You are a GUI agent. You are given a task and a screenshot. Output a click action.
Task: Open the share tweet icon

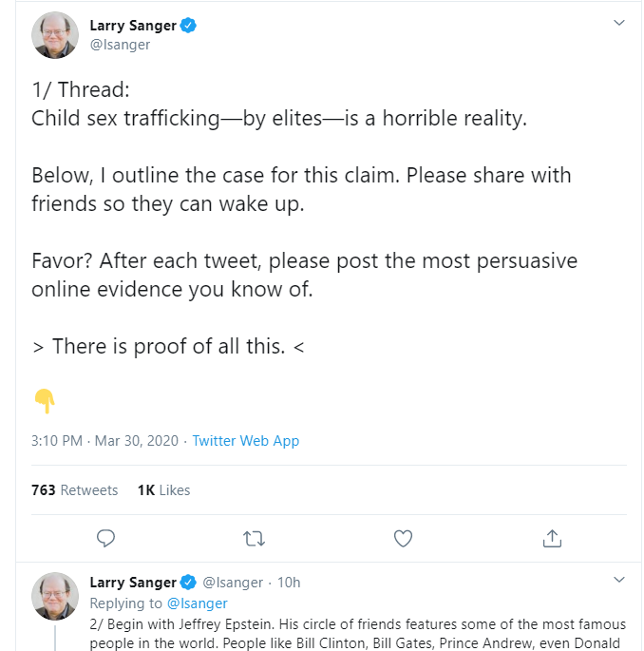551,538
